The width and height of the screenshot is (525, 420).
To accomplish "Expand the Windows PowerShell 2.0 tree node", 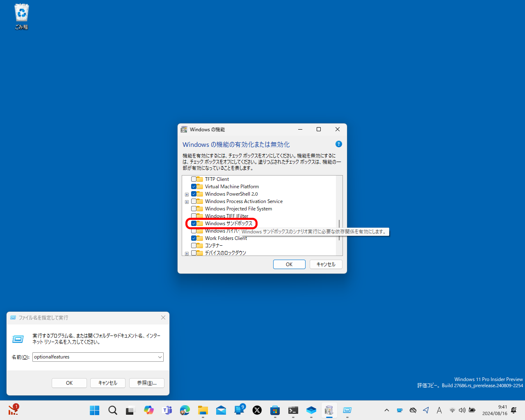I will click(187, 194).
